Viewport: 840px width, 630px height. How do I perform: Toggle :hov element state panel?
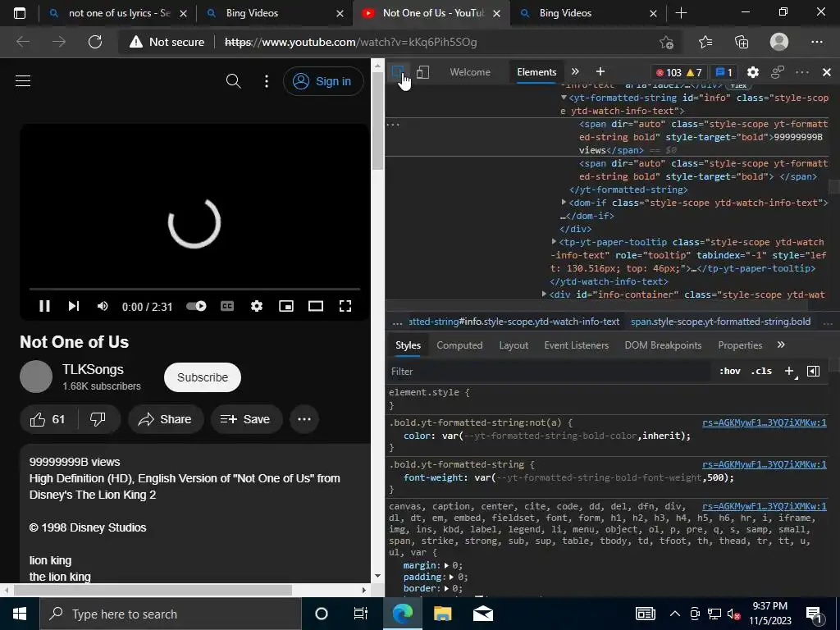tap(730, 371)
